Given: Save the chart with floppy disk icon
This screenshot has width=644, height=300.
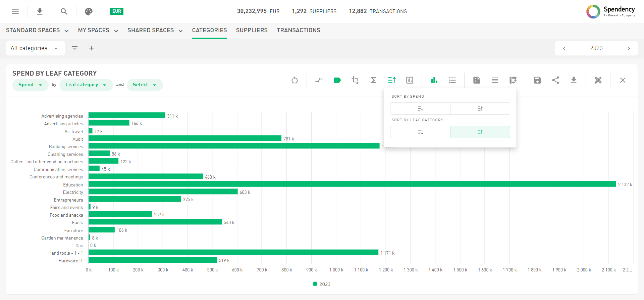Looking at the screenshot, I should tap(537, 80).
